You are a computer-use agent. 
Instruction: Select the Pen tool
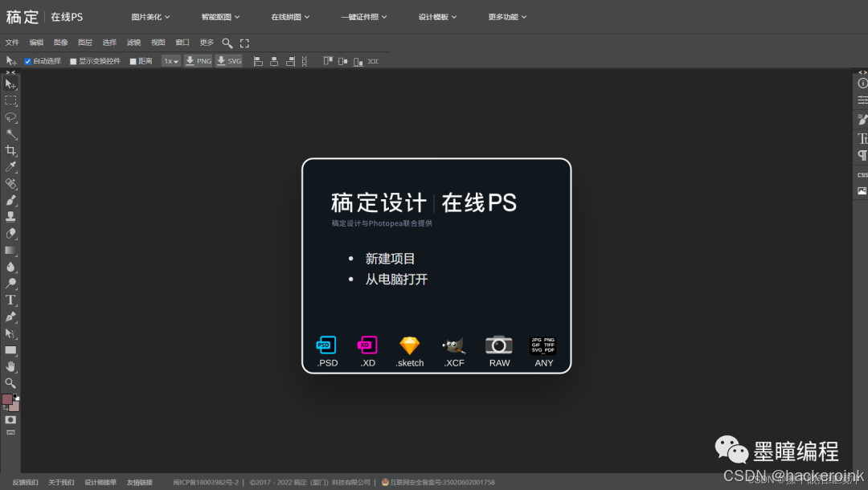(x=10, y=317)
